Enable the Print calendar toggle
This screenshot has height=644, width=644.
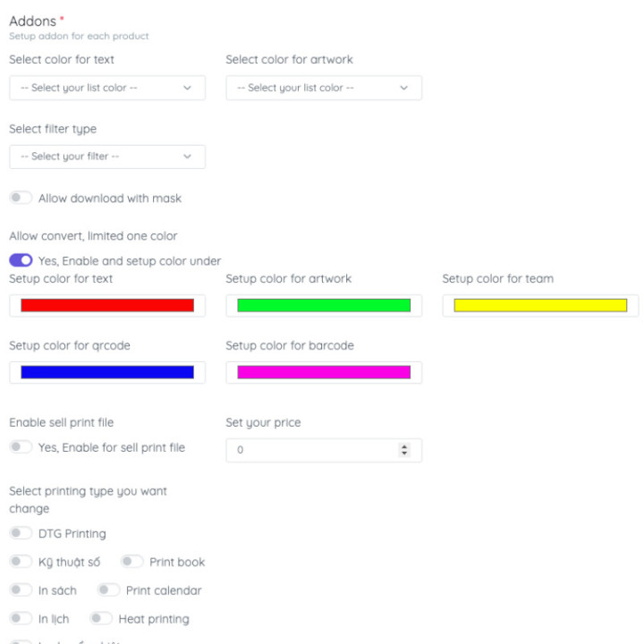108,590
